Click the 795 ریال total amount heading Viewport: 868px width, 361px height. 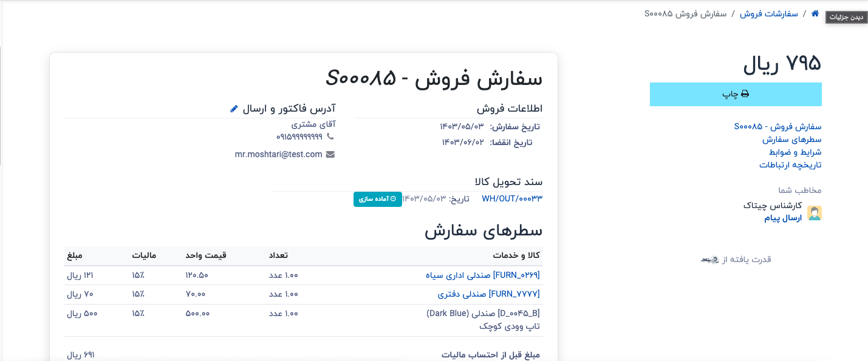point(782,63)
